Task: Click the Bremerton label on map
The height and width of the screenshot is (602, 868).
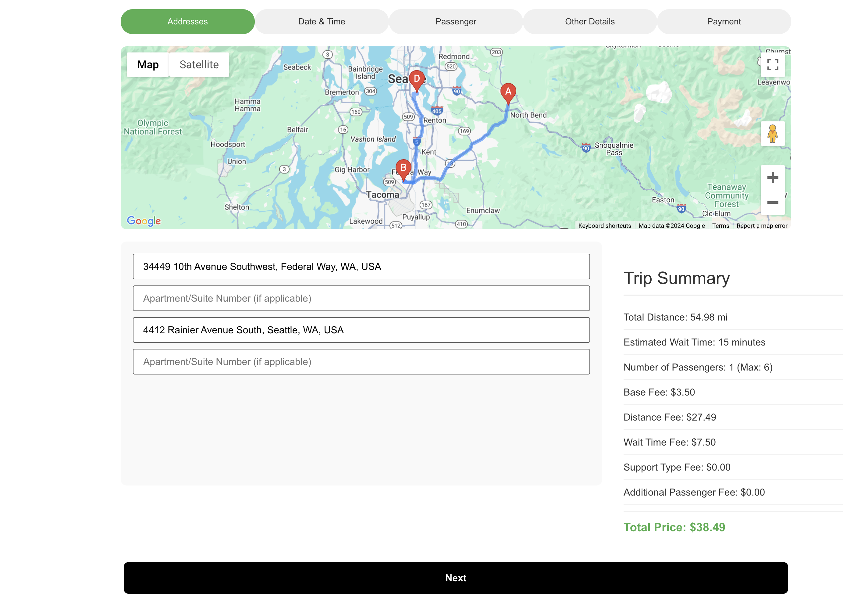Action: click(341, 92)
